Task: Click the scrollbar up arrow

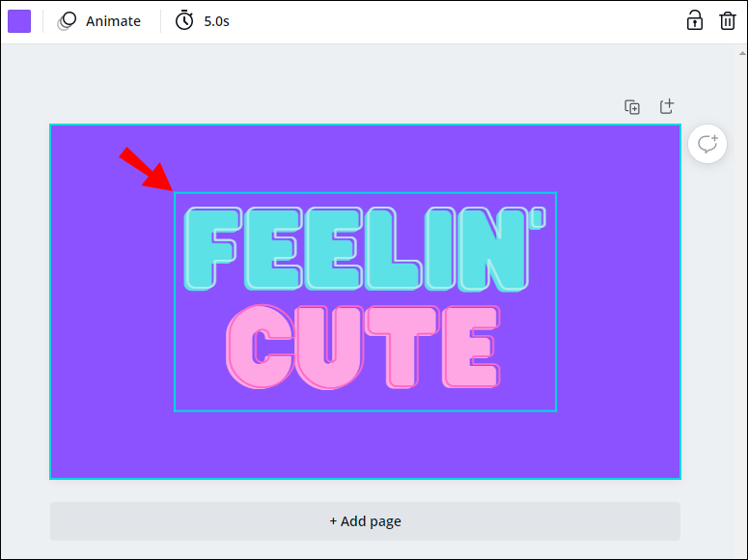Action: [x=742, y=53]
